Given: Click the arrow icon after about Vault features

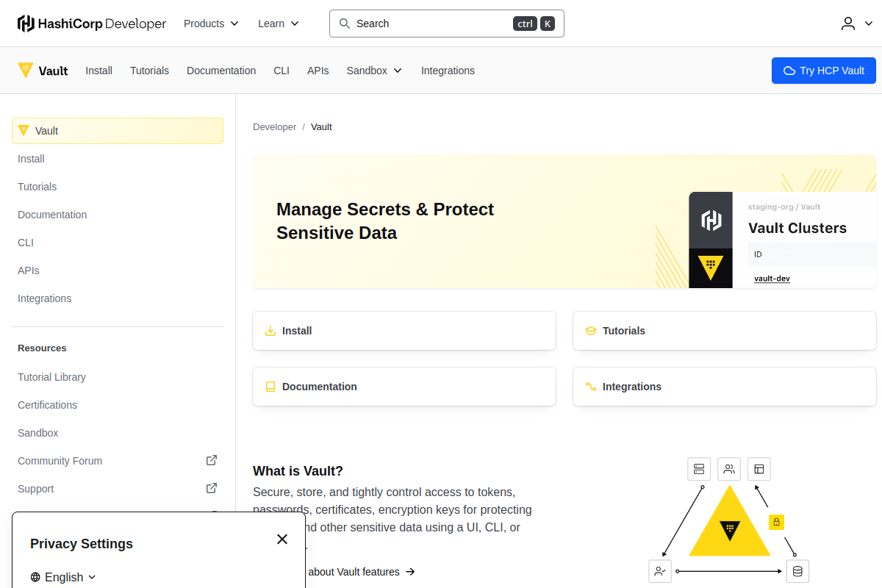Looking at the screenshot, I should [411, 572].
